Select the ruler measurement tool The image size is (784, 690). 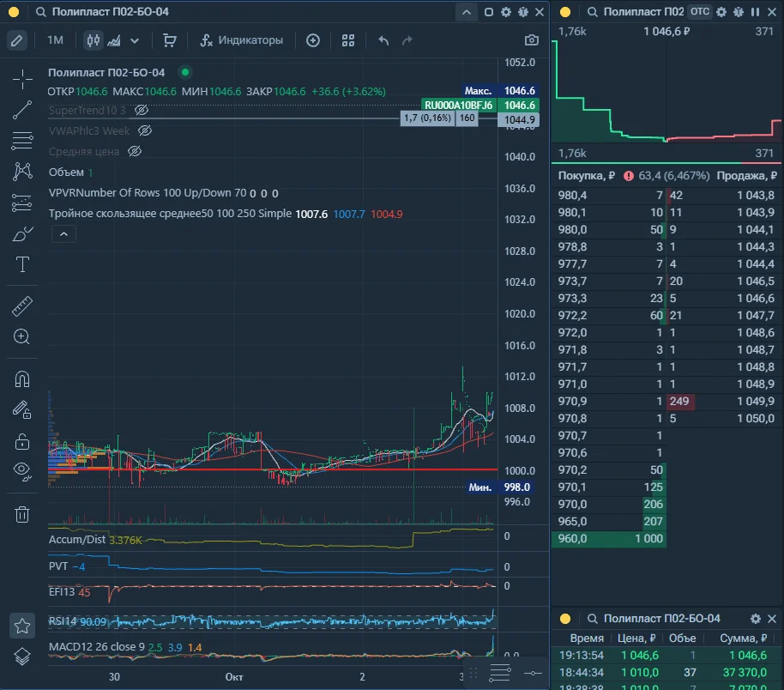(22, 306)
